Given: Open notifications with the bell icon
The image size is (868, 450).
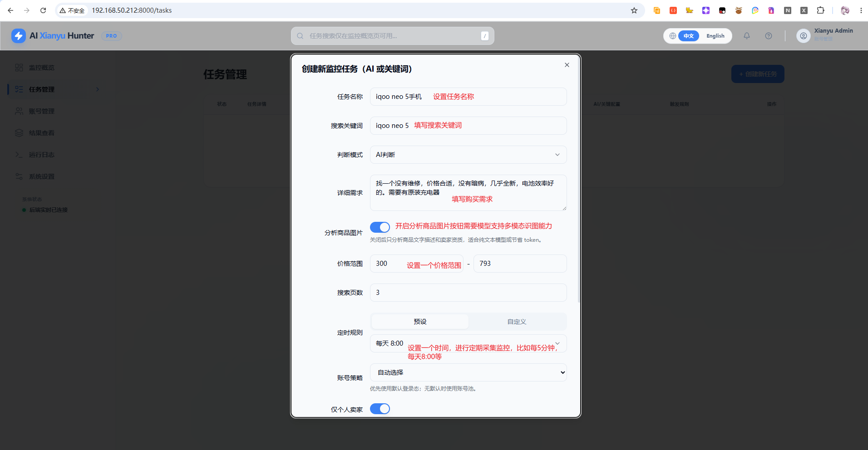Looking at the screenshot, I should point(747,36).
